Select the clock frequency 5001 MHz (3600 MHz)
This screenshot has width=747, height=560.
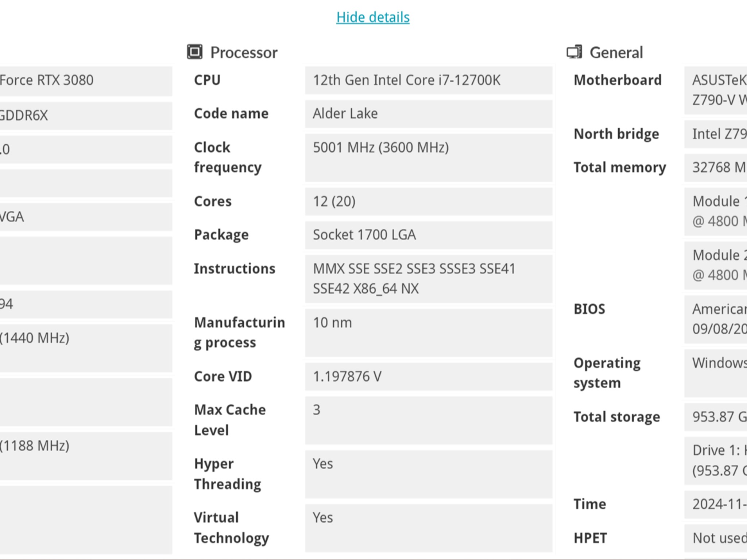[429, 157]
